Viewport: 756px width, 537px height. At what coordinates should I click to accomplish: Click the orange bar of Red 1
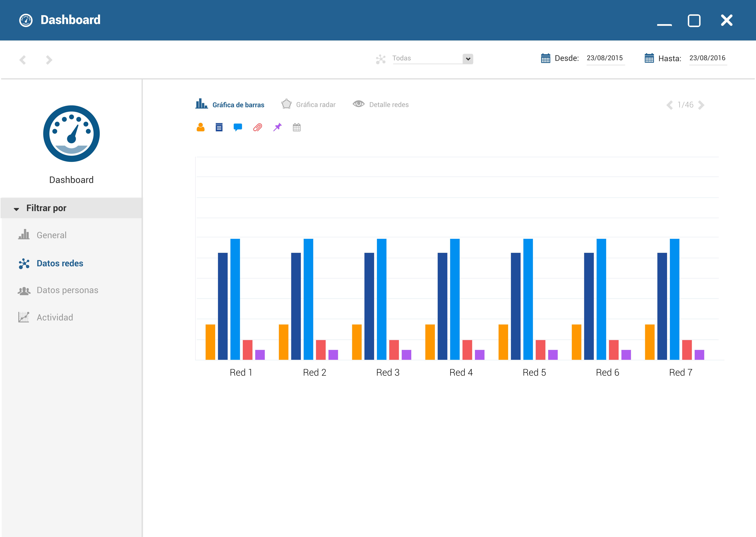pyautogui.click(x=210, y=342)
